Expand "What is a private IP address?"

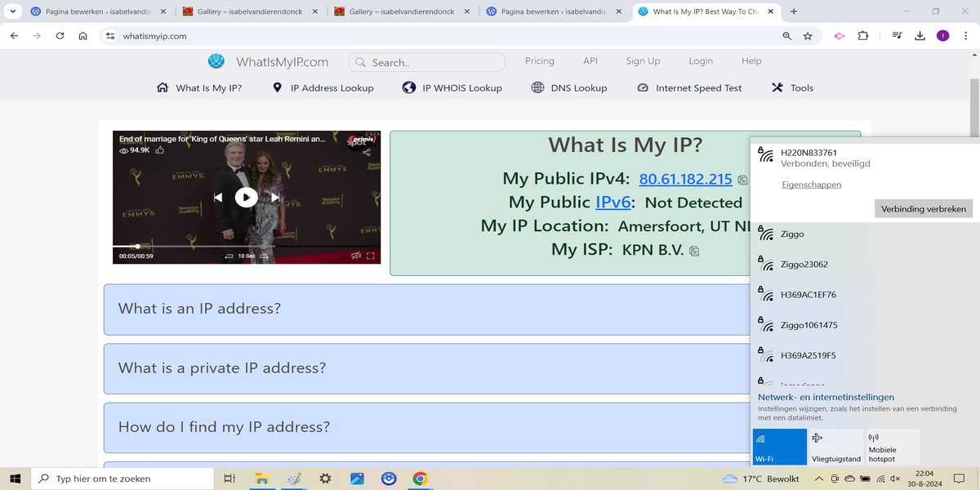[x=426, y=368]
